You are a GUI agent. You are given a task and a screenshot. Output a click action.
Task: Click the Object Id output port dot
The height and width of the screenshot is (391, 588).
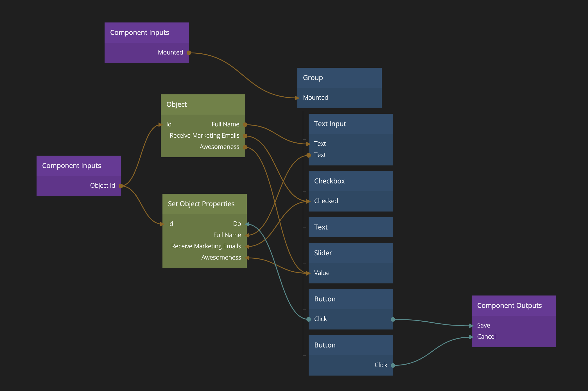point(121,186)
